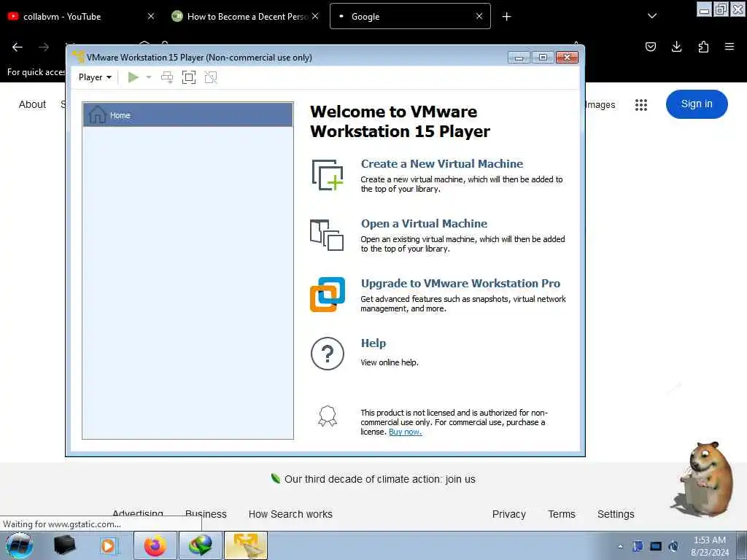Viewport: 747px width, 560px height.
Task: Open the media player taskbar icon
Action: point(108,545)
